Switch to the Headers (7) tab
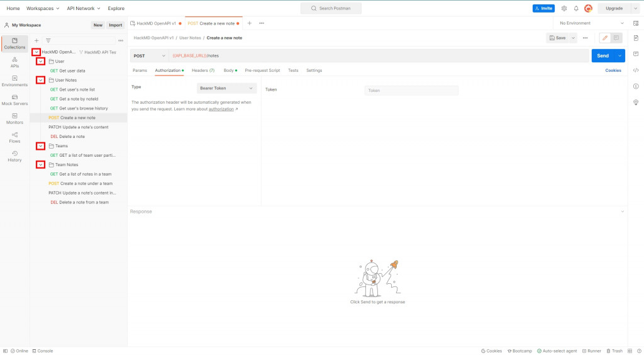Screen dimensions: 644x355 (x=203, y=70)
